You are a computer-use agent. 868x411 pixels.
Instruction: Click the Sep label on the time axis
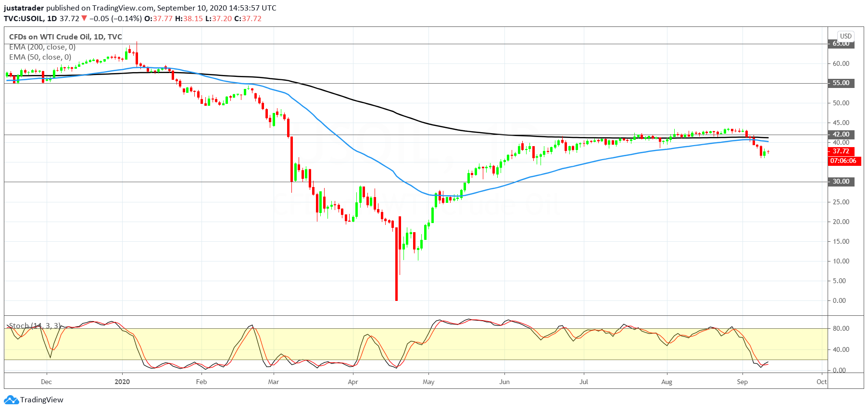tap(742, 382)
